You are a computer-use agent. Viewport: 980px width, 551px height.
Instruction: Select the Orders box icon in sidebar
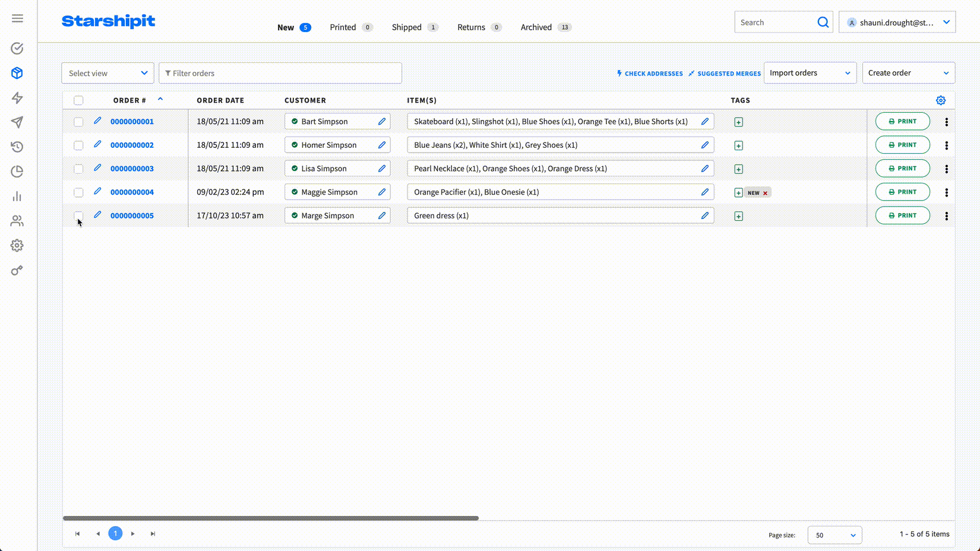tap(17, 73)
